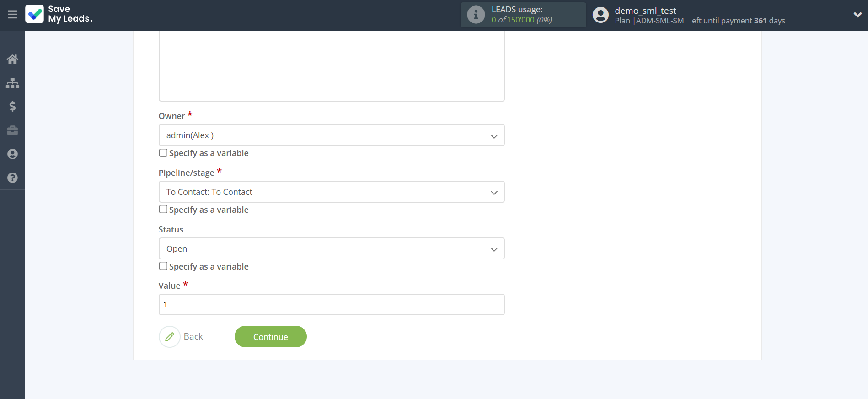The width and height of the screenshot is (868, 399).
Task: Expand the account menu chevron at top right
Action: [x=857, y=15]
